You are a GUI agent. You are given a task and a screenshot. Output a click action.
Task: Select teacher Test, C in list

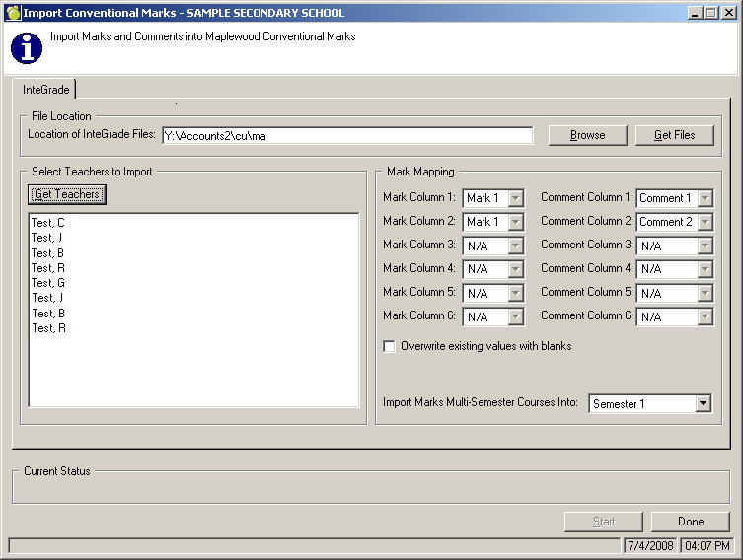[47, 223]
